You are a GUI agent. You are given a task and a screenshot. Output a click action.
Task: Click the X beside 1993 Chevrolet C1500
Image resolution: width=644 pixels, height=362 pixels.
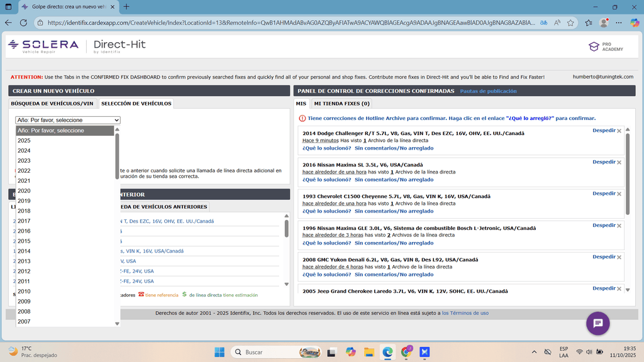pos(619,194)
